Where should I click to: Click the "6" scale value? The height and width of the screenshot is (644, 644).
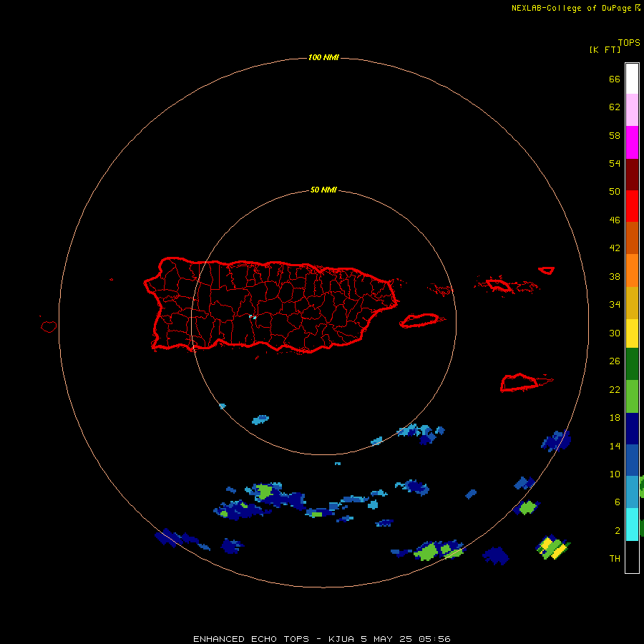pos(618,502)
